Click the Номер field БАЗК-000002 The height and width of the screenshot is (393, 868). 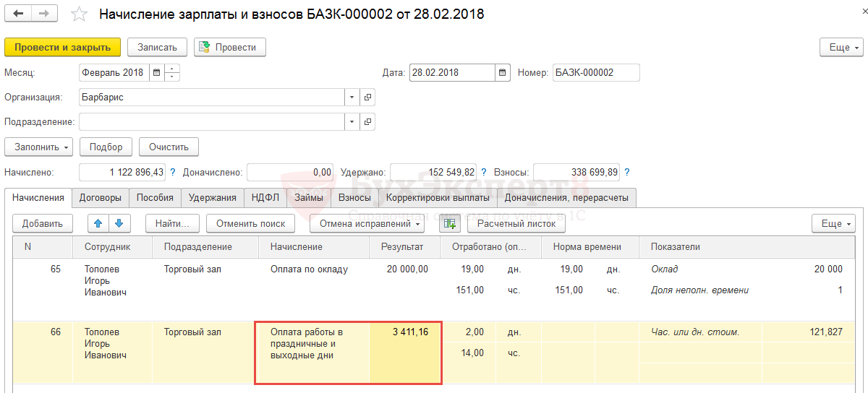coord(596,72)
